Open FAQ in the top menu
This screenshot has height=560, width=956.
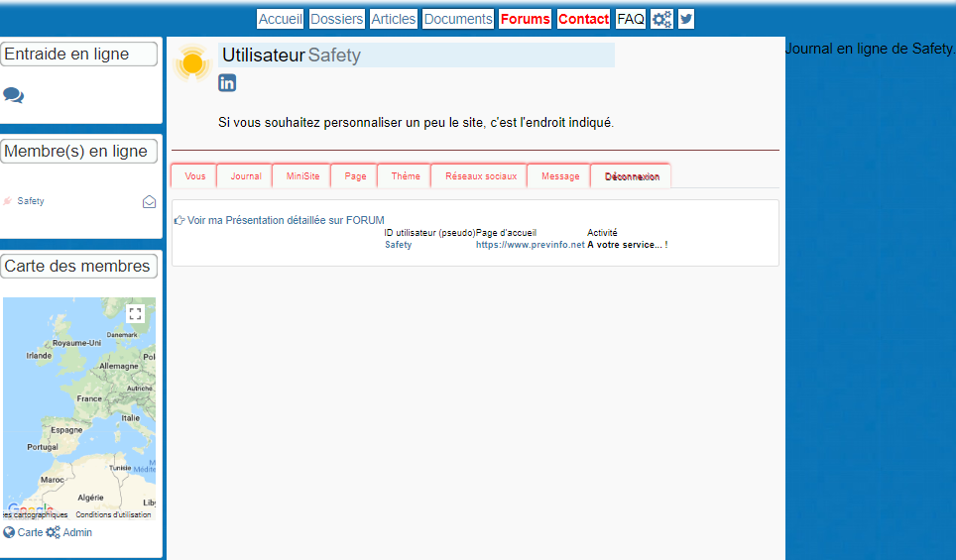pyautogui.click(x=631, y=19)
